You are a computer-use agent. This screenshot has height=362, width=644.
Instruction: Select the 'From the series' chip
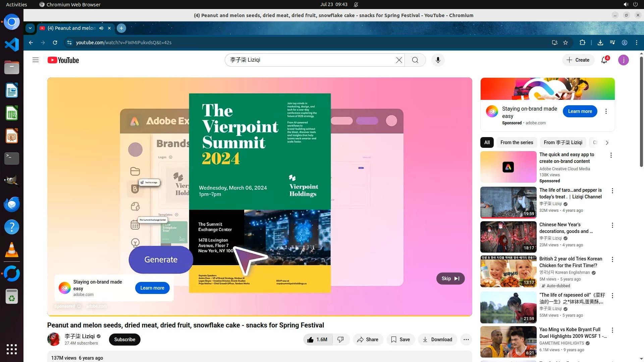tap(517, 142)
